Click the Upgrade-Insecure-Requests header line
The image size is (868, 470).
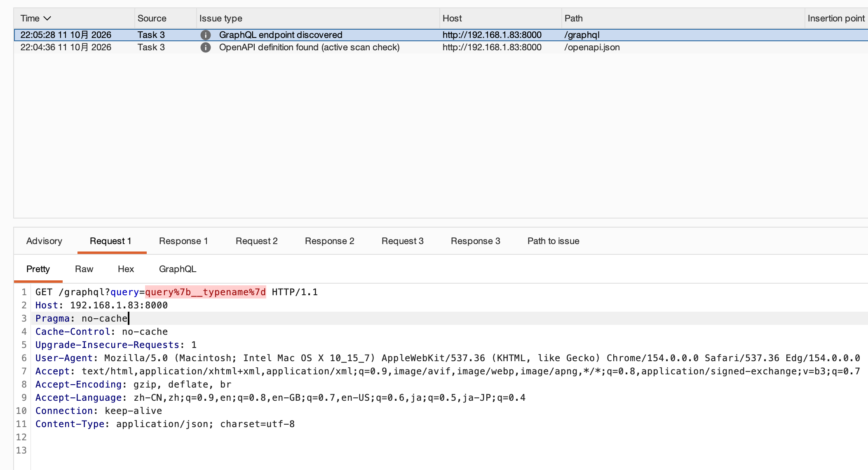(x=116, y=345)
